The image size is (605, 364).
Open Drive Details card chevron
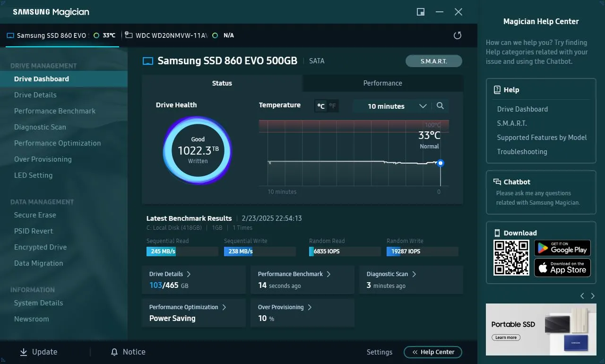(189, 274)
